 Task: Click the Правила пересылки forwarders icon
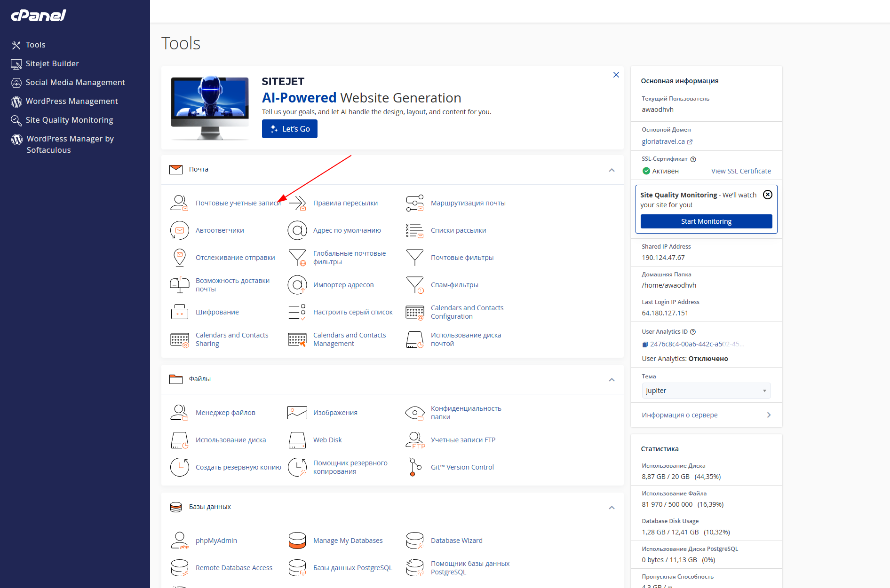[297, 203]
